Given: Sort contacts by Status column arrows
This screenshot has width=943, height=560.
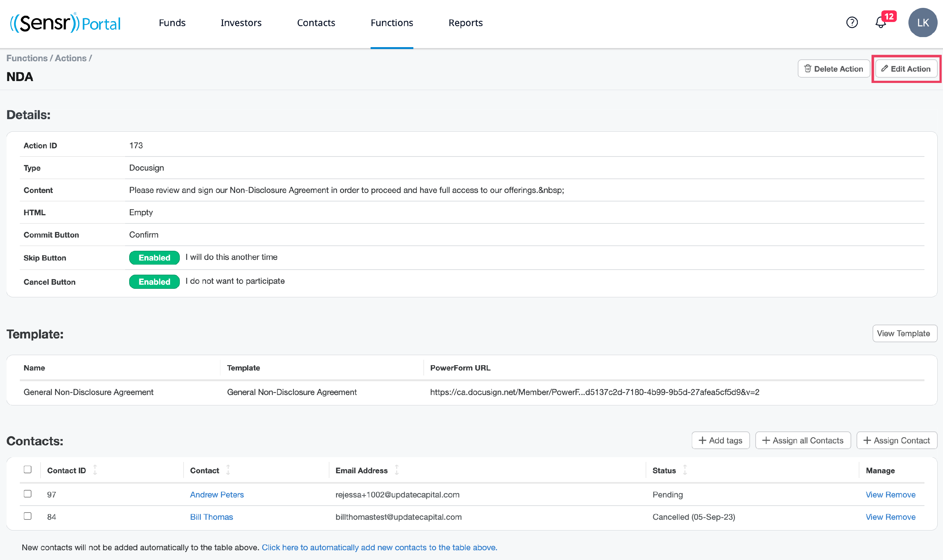Looking at the screenshot, I should coord(685,470).
